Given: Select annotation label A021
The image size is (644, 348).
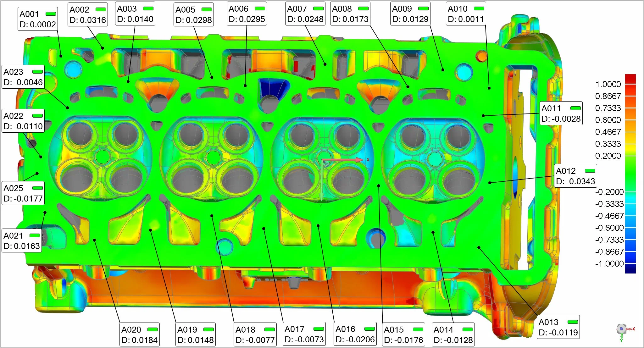Looking at the screenshot, I should pyautogui.click(x=22, y=240).
